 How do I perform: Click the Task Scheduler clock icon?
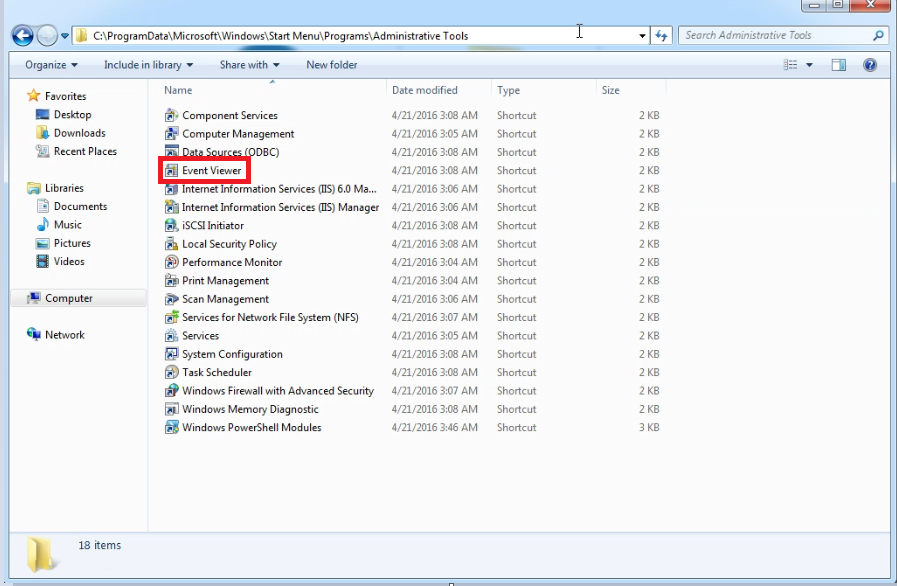tap(171, 372)
